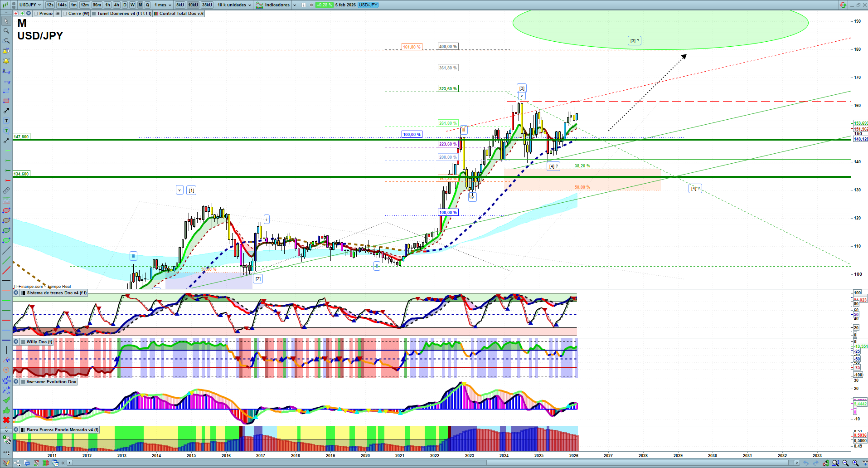
Task: Pick the zoom-on-area selection tool
Action: pos(6,41)
